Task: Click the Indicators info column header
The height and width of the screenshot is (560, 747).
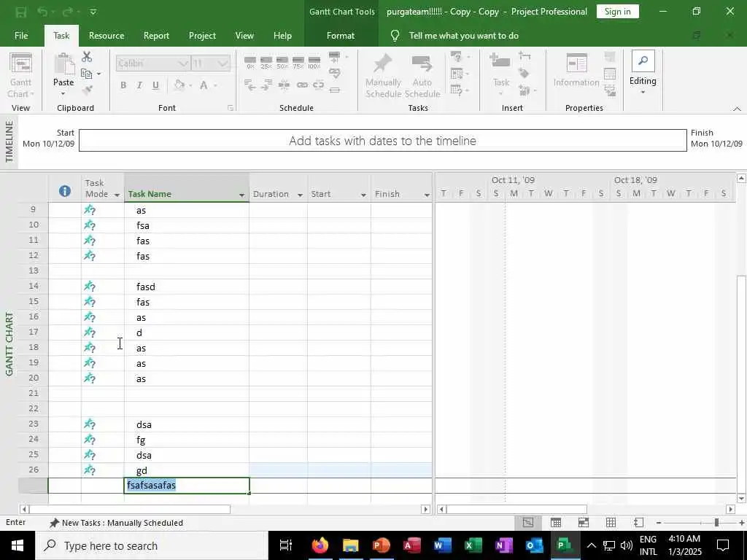Action: click(x=65, y=191)
